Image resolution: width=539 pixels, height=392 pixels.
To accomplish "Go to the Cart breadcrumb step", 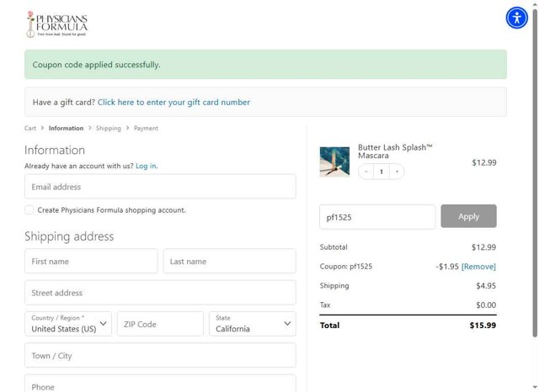I will [x=30, y=128].
